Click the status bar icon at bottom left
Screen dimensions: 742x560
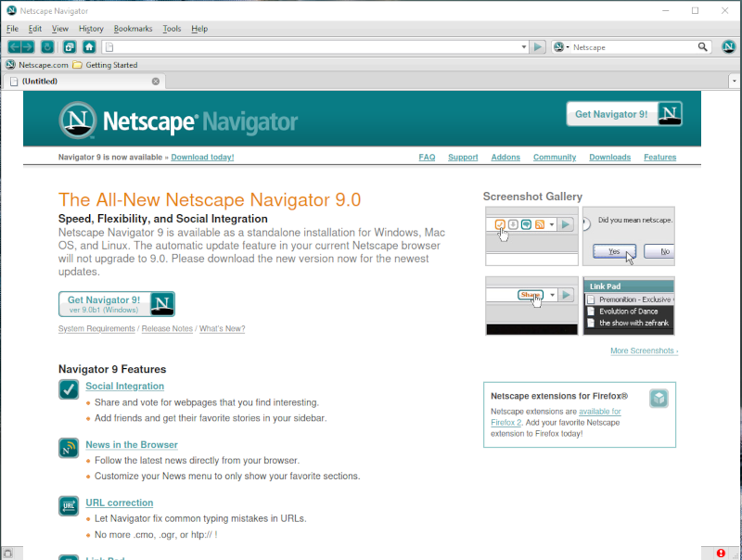coord(7,553)
